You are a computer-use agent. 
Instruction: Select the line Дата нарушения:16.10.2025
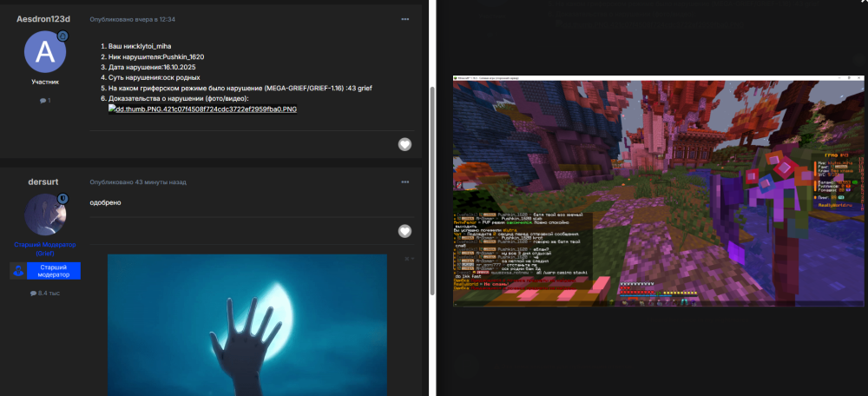(x=148, y=67)
